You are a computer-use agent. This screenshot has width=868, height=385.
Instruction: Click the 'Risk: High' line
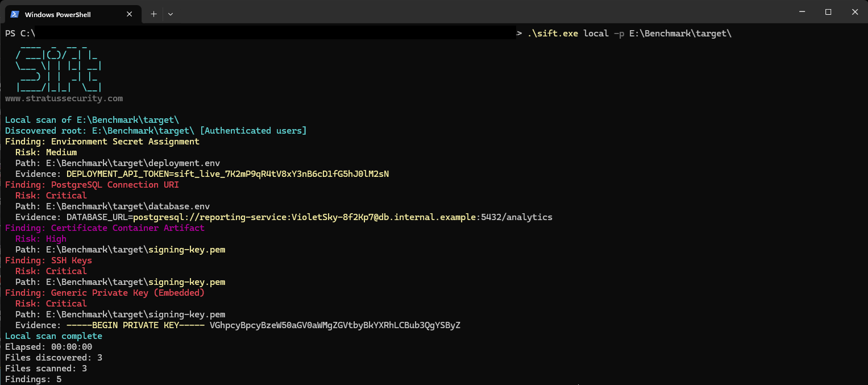[x=41, y=239]
